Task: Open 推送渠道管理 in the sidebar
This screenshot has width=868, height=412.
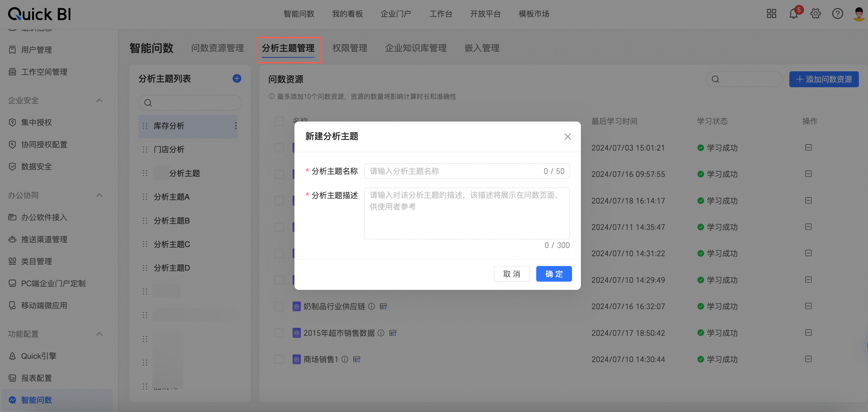Action: (x=44, y=239)
